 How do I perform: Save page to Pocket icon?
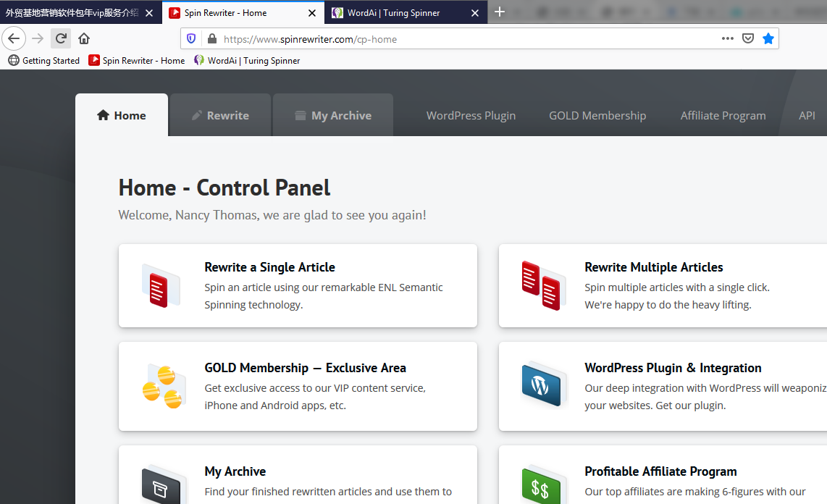click(748, 38)
